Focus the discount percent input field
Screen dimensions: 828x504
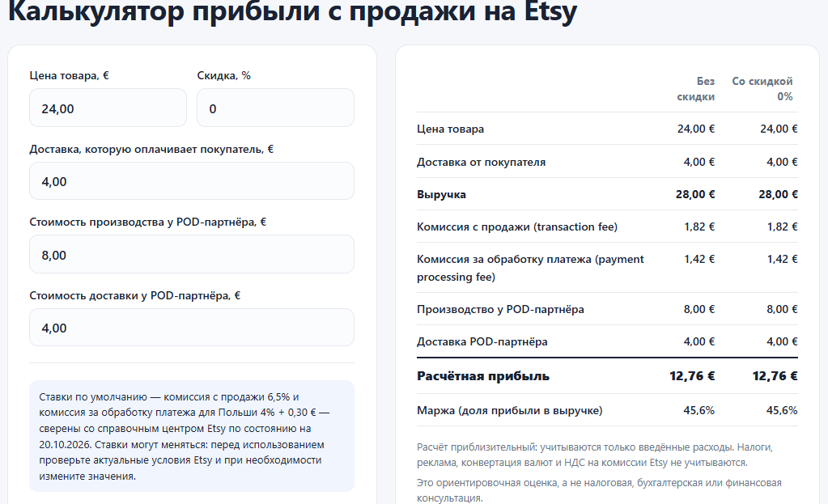(x=275, y=108)
